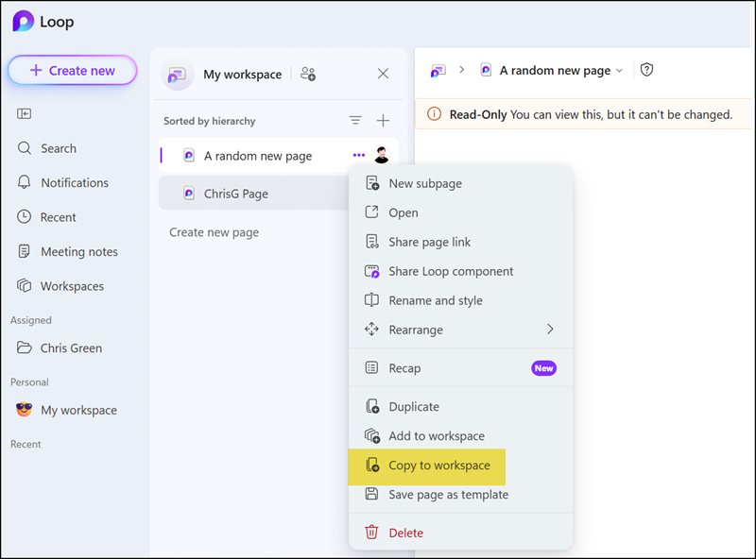Click the user avatar on A random new page

[x=382, y=155]
